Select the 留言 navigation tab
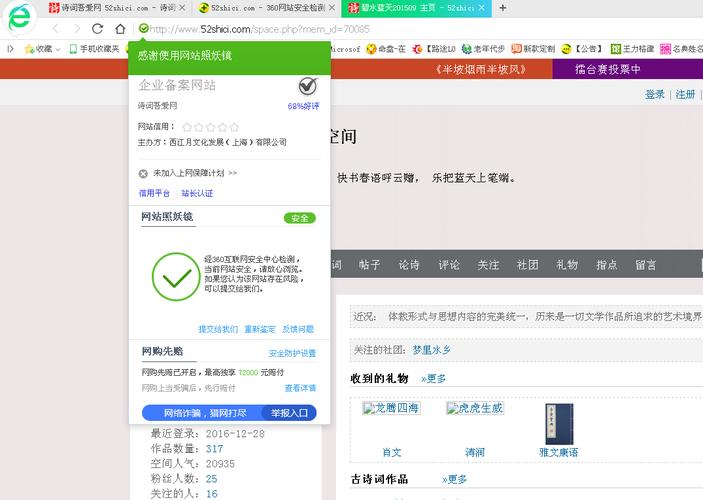The image size is (703, 500). [646, 265]
